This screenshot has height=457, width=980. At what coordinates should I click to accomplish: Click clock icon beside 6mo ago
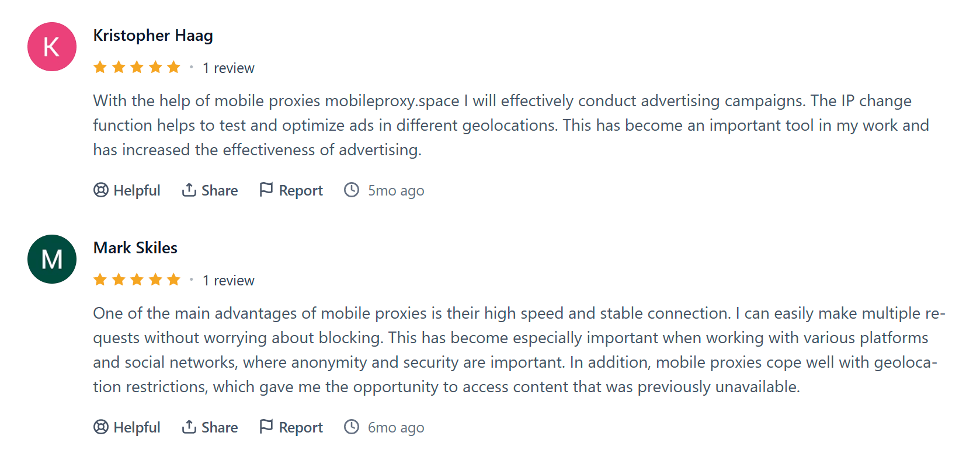(x=352, y=427)
